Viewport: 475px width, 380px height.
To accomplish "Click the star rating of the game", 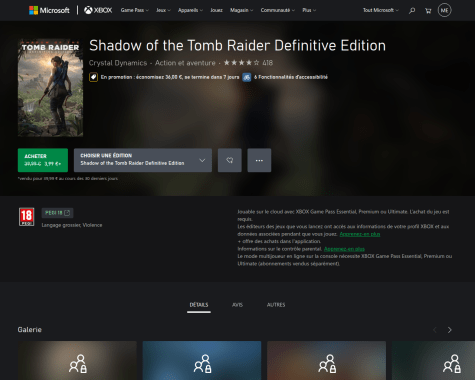I will (x=241, y=63).
